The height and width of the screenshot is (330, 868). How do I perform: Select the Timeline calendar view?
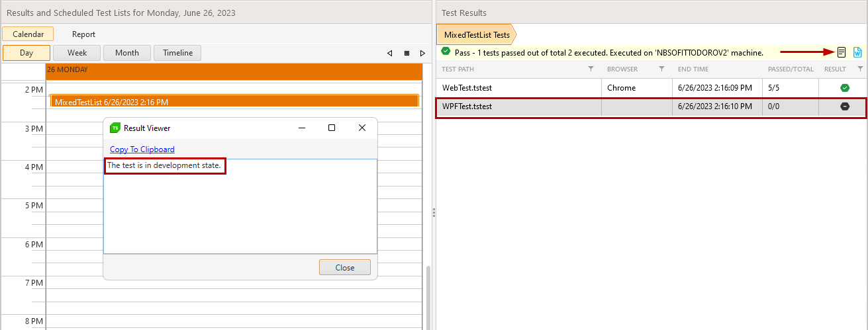(x=177, y=53)
